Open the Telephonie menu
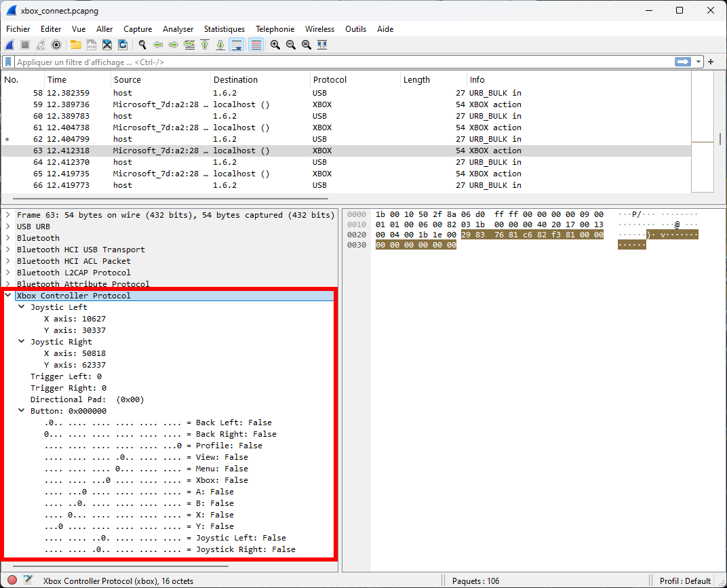 tap(275, 28)
